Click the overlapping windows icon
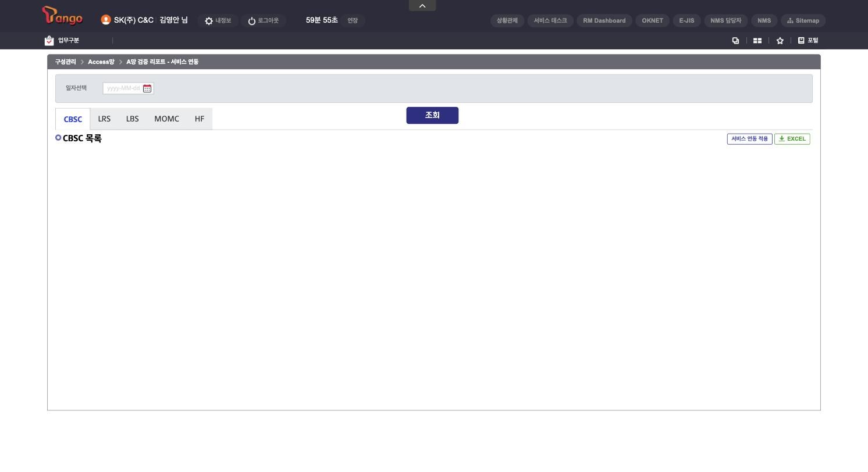This screenshot has width=868, height=472. click(x=735, y=41)
